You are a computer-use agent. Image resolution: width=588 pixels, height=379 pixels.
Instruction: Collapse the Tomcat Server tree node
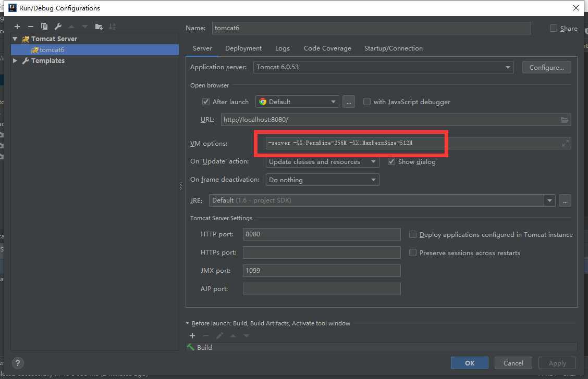tap(15, 39)
